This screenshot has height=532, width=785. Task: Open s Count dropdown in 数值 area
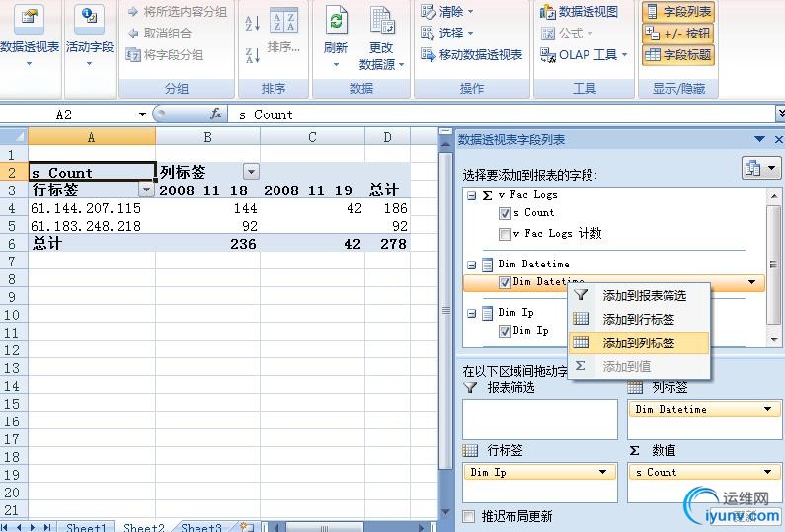pos(767,472)
